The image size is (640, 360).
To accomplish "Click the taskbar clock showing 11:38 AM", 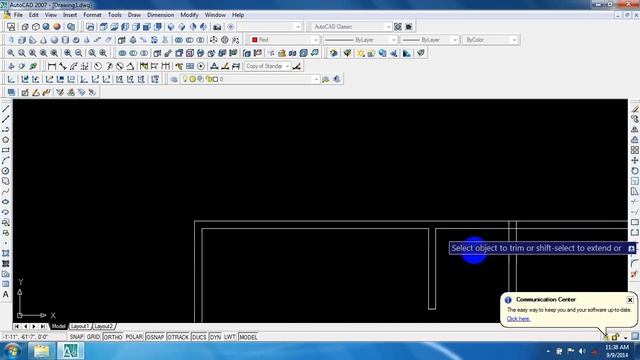I will tap(617, 347).
